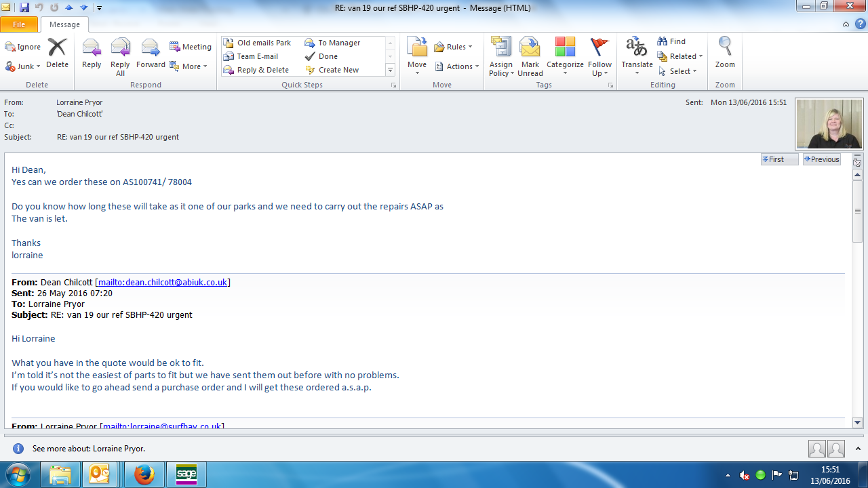868x488 pixels.
Task: Expand the Translate dropdown
Action: coord(637,57)
